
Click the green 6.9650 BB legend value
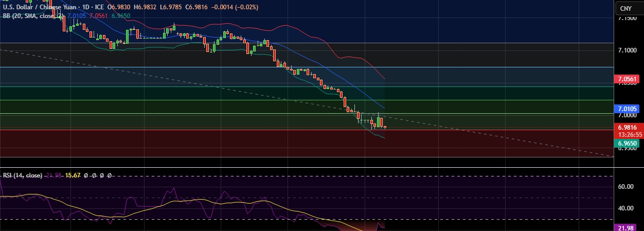coord(120,16)
